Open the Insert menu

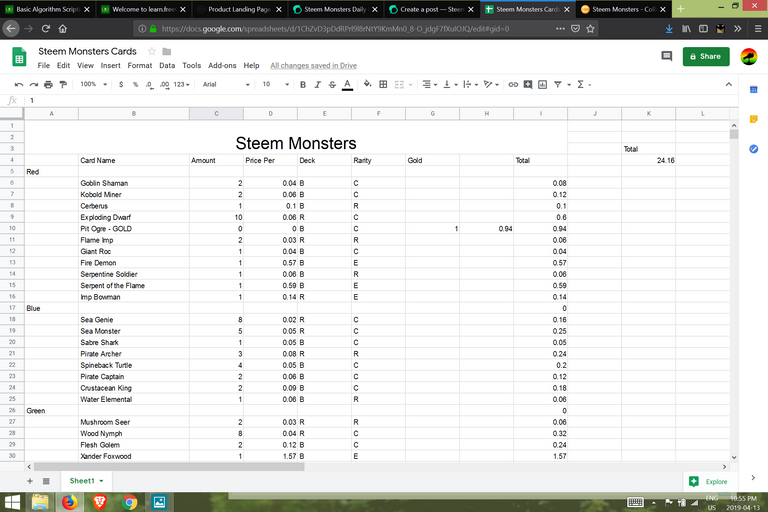tap(111, 66)
